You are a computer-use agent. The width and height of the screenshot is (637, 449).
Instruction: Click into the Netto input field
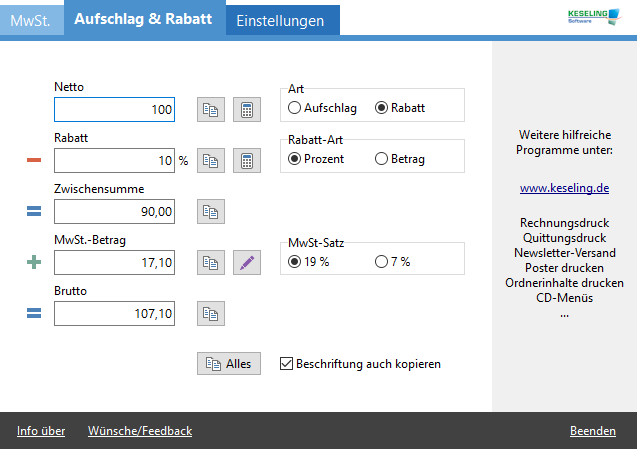114,109
